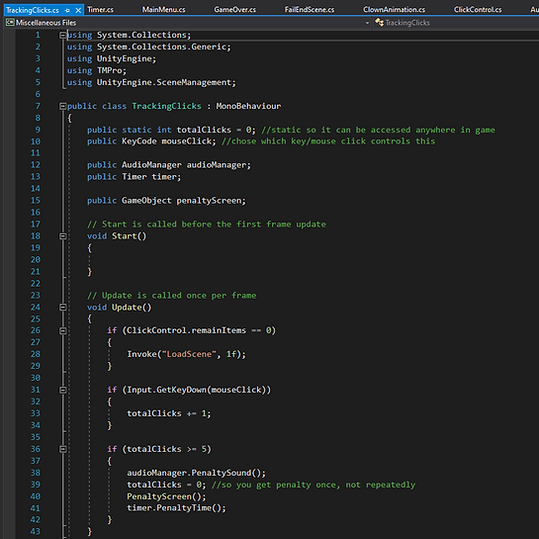Click the Miscellaneous Files project icon

(x=10, y=23)
